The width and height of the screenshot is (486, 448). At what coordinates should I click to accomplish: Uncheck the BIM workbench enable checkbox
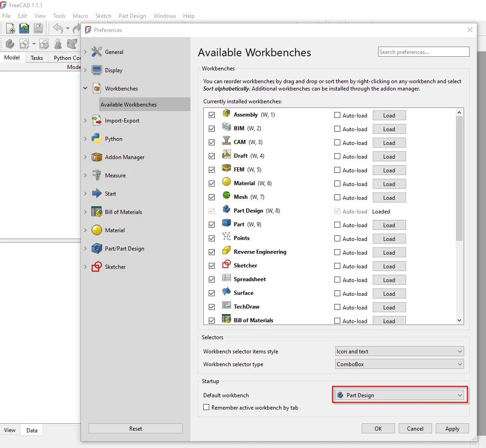211,129
